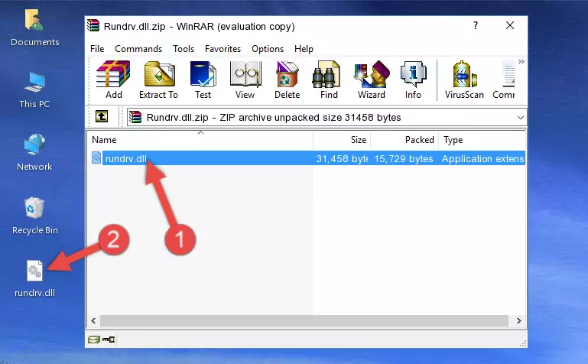The image size is (588, 364).
Task: Show archive Info
Action: click(x=413, y=80)
